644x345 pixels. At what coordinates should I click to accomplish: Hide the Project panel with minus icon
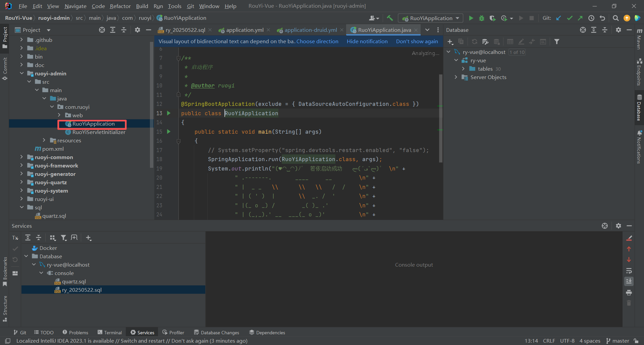(149, 30)
